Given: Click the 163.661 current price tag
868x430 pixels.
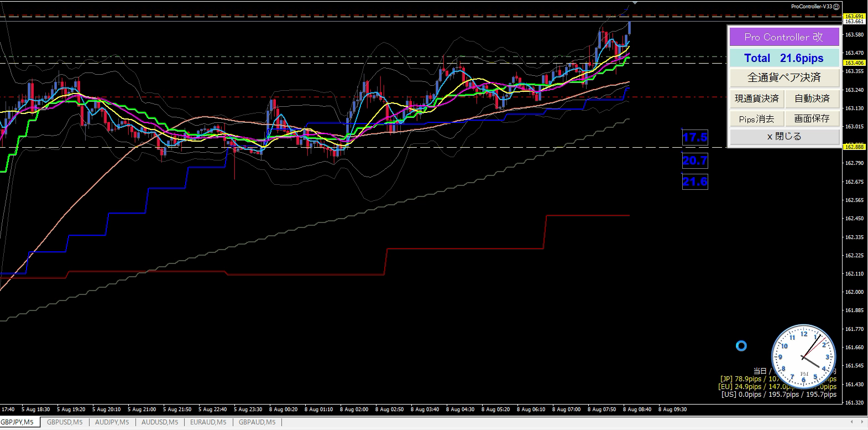Looking at the screenshot, I should pyautogui.click(x=854, y=21).
